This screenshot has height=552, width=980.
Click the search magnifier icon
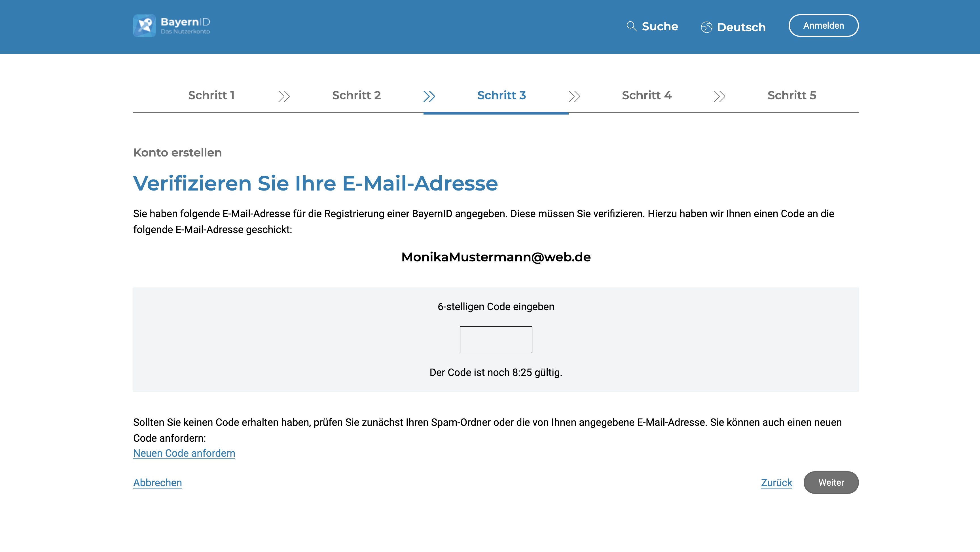632,26
